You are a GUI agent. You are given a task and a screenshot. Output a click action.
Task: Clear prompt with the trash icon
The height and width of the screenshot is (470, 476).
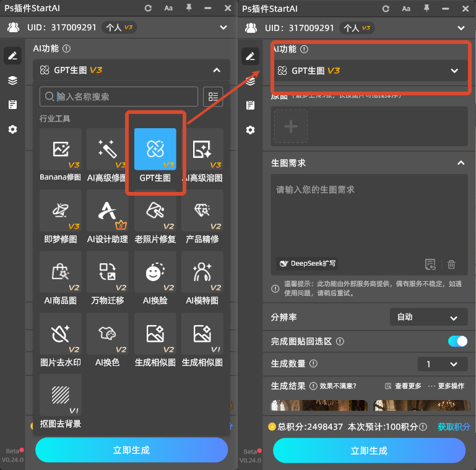point(451,264)
